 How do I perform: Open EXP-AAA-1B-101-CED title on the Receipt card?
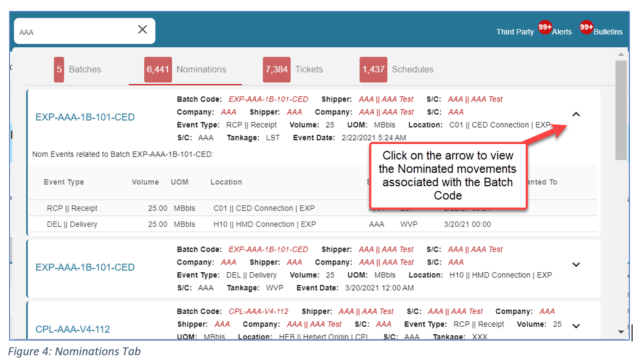(x=85, y=117)
